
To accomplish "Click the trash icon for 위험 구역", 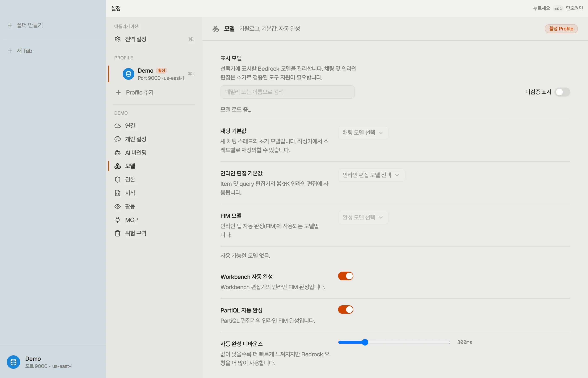I will [118, 233].
